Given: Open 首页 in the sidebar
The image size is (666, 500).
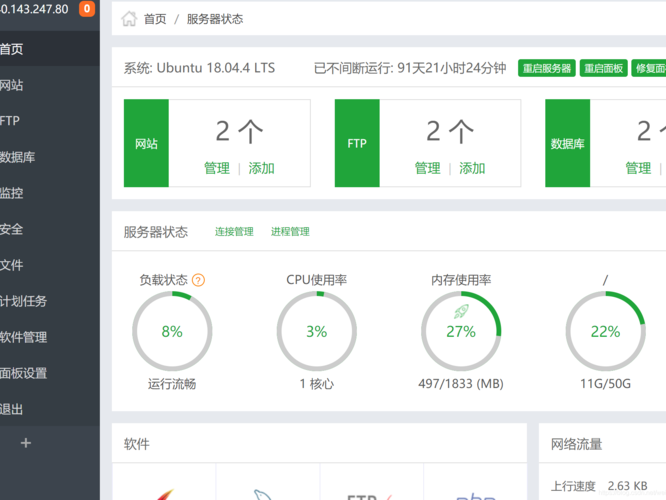Looking at the screenshot, I should point(50,49).
